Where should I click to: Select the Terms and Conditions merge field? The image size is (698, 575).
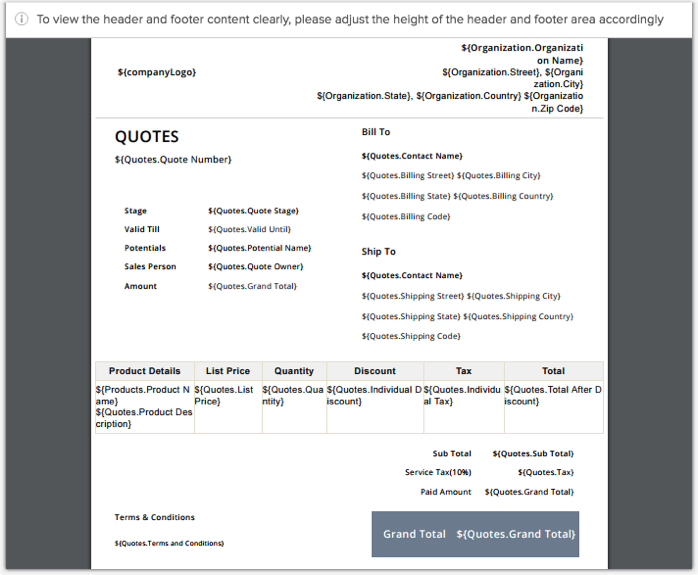pos(169,543)
